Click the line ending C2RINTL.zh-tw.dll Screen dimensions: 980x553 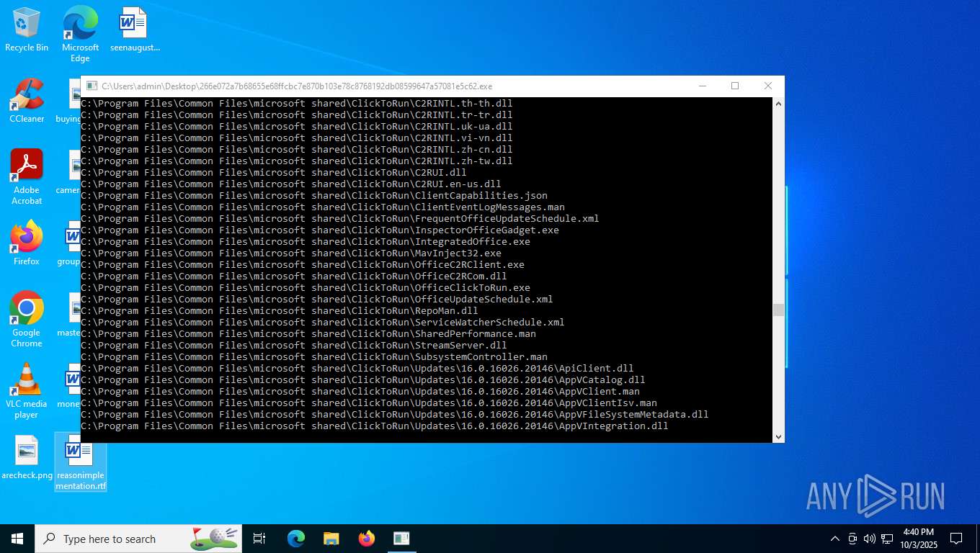pyautogui.click(x=297, y=161)
